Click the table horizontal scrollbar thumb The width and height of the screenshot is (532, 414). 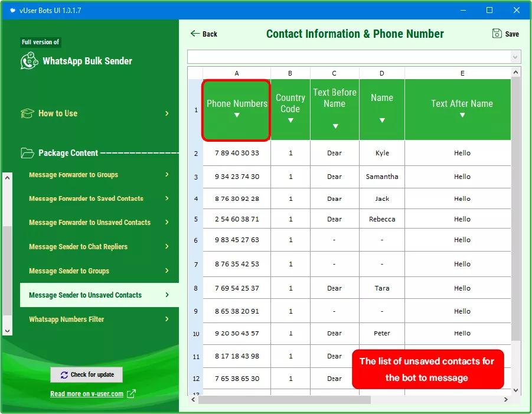pos(285,400)
